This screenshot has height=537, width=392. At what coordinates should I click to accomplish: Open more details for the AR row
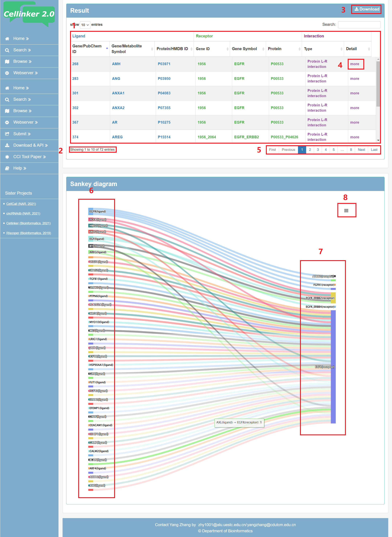354,122
